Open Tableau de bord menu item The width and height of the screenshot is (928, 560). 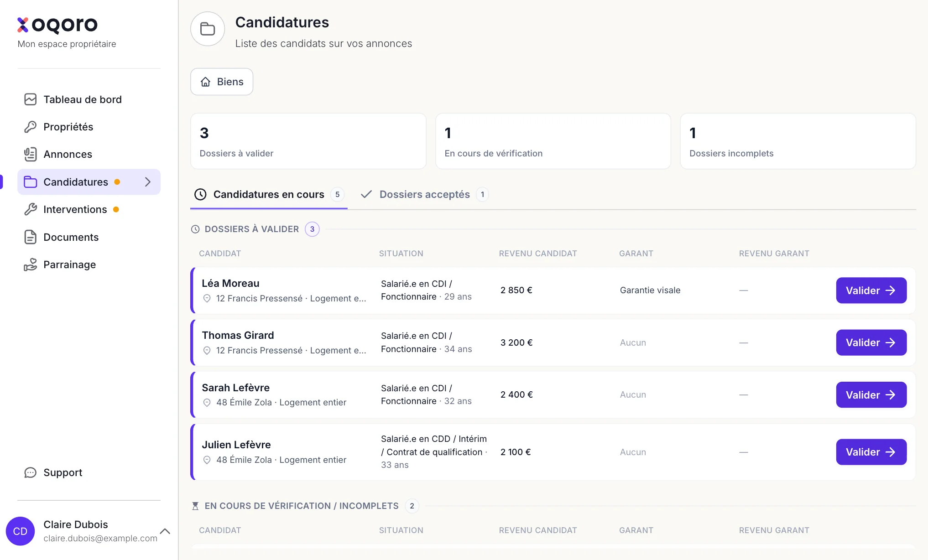tap(89, 99)
